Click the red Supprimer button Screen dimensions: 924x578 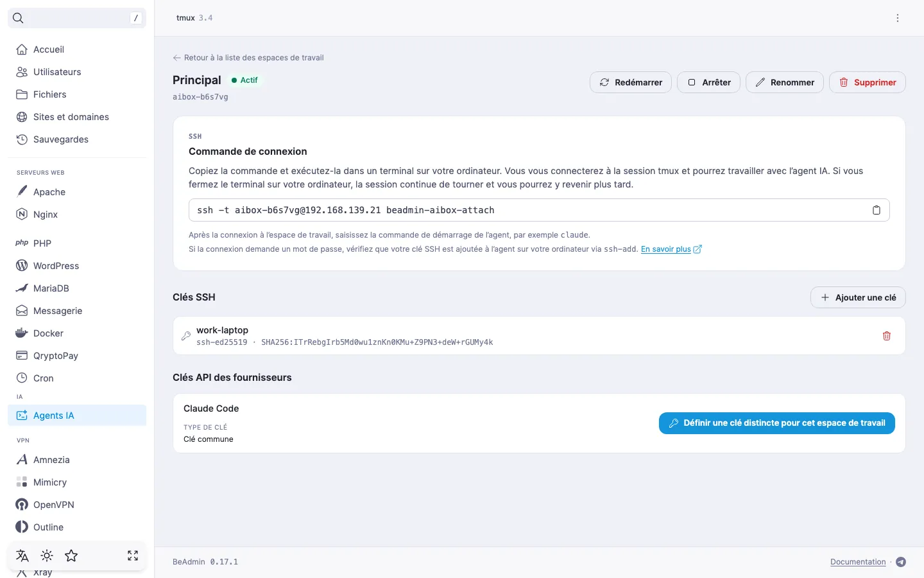point(868,82)
